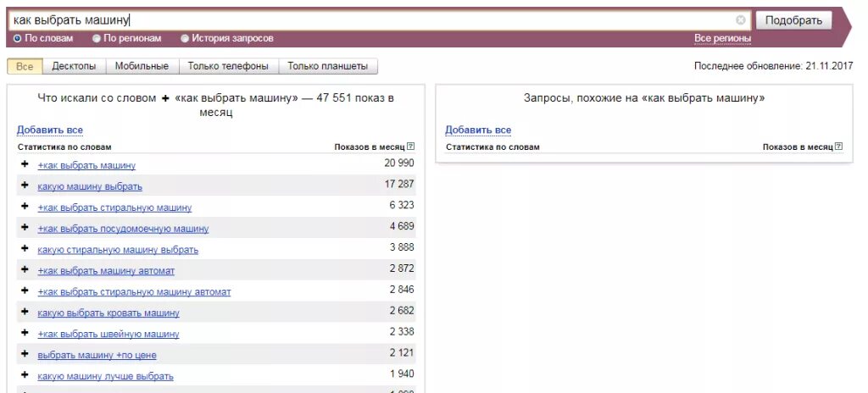Open help icon beside right 'Показов в месяц'

[x=839, y=147]
